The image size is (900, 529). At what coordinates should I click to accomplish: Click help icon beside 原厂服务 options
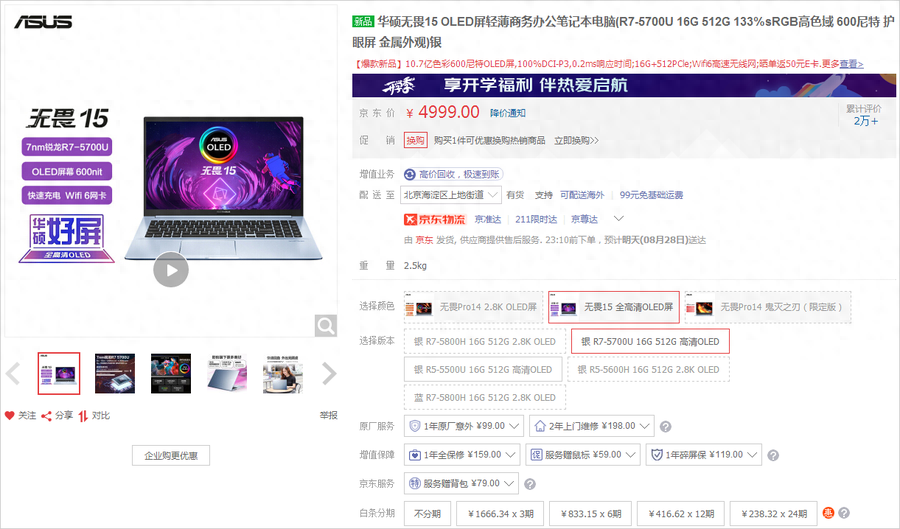pyautogui.click(x=665, y=427)
